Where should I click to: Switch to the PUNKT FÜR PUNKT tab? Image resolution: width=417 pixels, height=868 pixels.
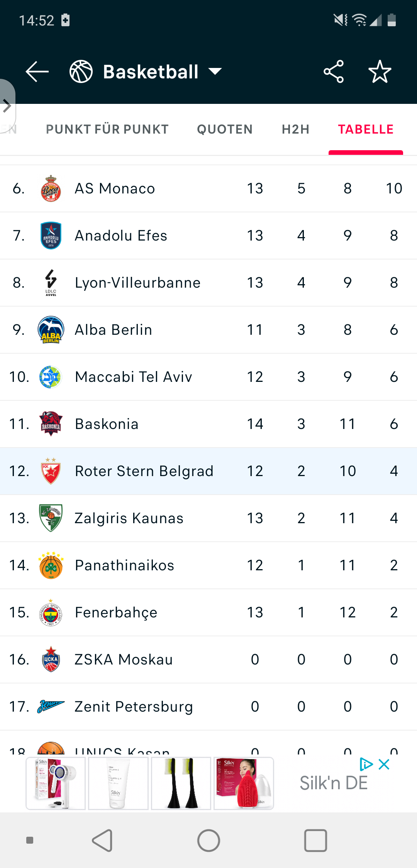click(107, 129)
